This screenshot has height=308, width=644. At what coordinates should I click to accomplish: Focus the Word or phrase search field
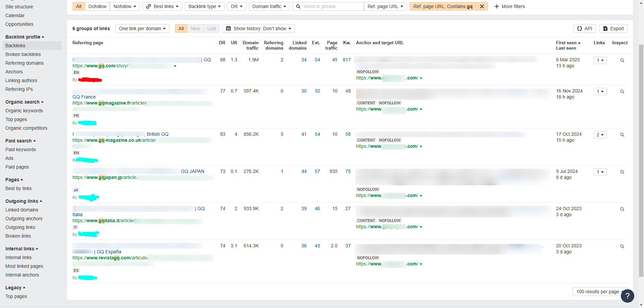tap(328, 6)
